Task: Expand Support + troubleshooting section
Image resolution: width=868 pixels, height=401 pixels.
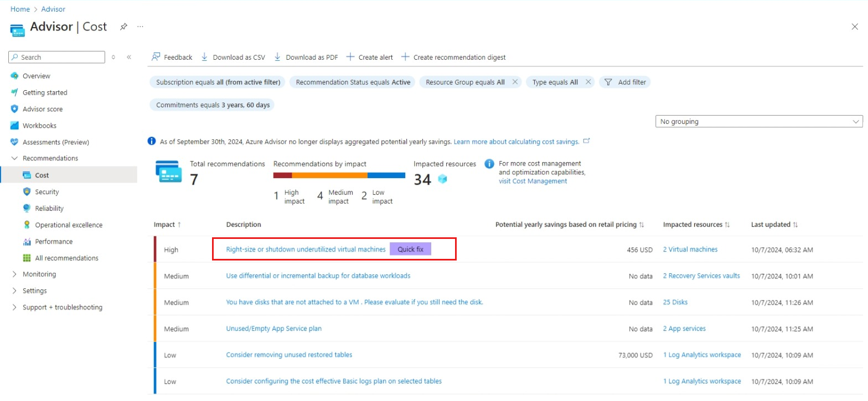Action: pyautogui.click(x=14, y=308)
